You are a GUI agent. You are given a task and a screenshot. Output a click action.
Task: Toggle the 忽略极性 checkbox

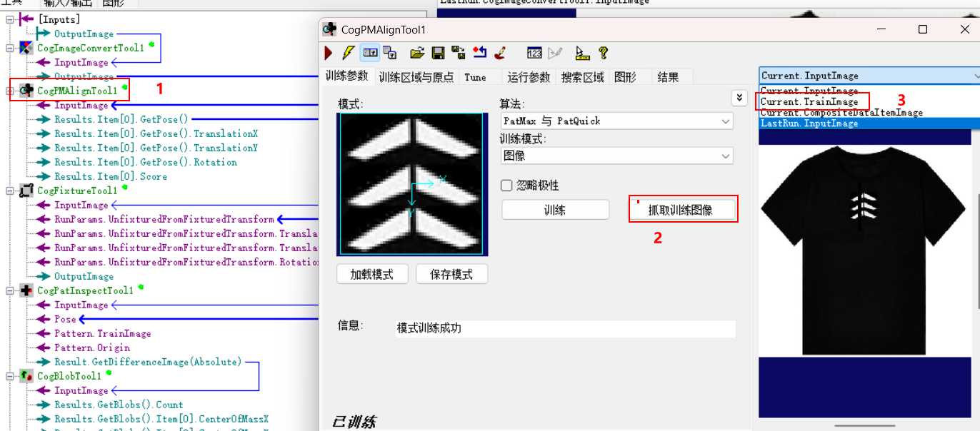[506, 186]
